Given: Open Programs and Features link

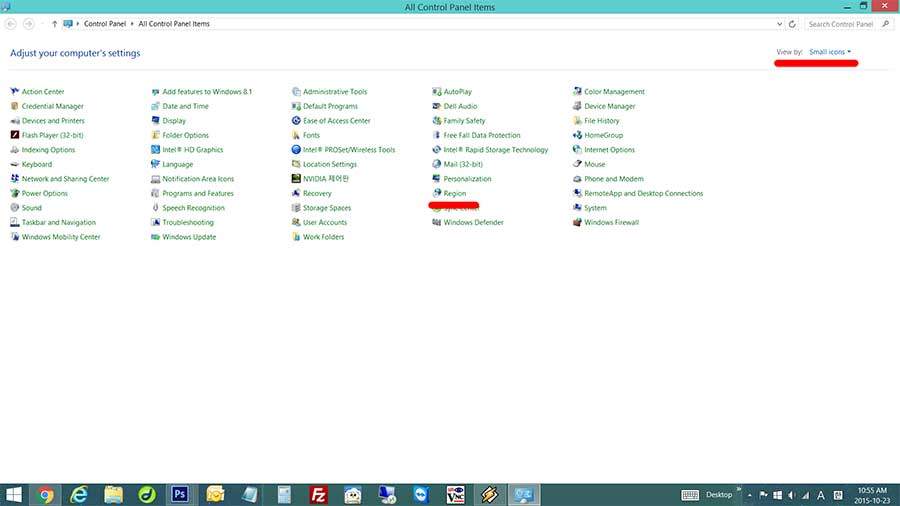Looking at the screenshot, I should point(197,193).
